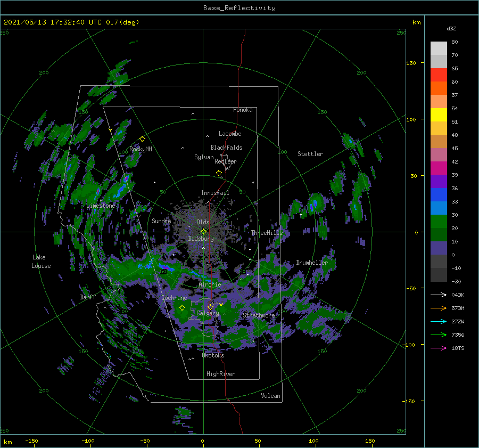The width and height of the screenshot is (479, 448).
Task: Click the HighRiver label
Action: tap(221, 374)
